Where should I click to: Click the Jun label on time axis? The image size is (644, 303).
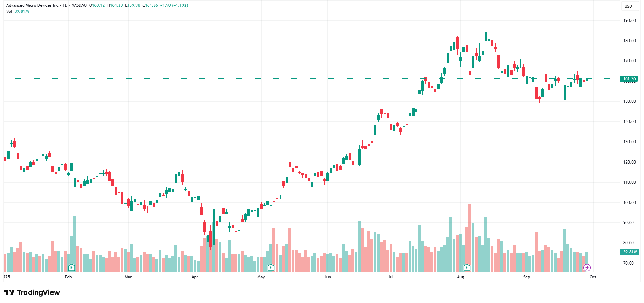327,277
